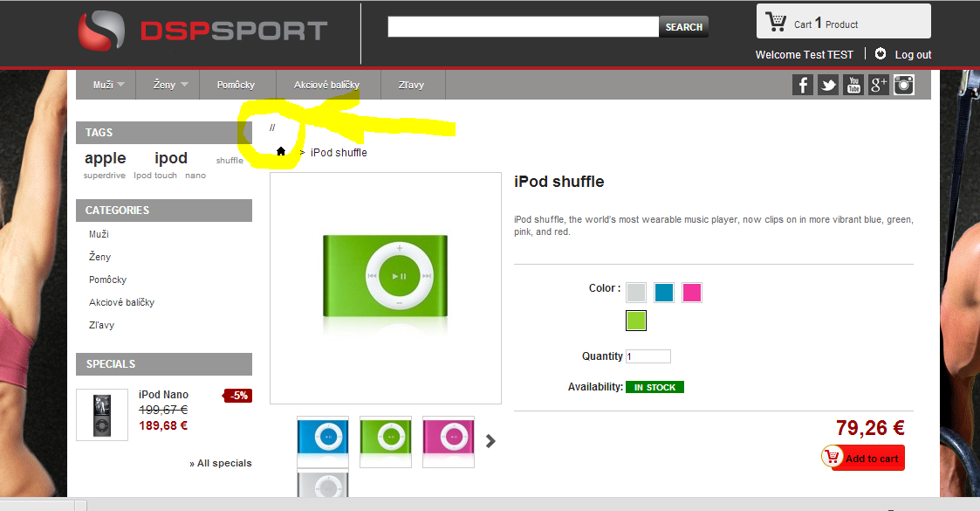Viewport: 980px width, 511px height.
Task: Expand the Muži dropdown arrow
Action: click(120, 85)
